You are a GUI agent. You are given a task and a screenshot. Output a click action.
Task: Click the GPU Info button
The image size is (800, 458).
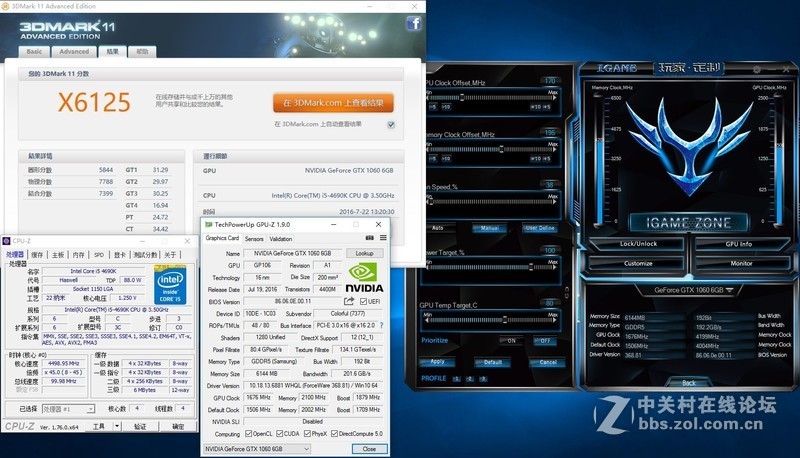(739, 244)
